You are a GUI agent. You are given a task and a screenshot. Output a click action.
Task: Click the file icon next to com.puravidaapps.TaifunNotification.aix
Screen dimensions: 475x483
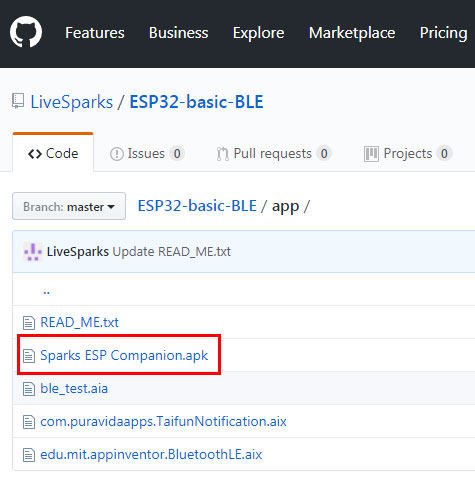coord(29,422)
